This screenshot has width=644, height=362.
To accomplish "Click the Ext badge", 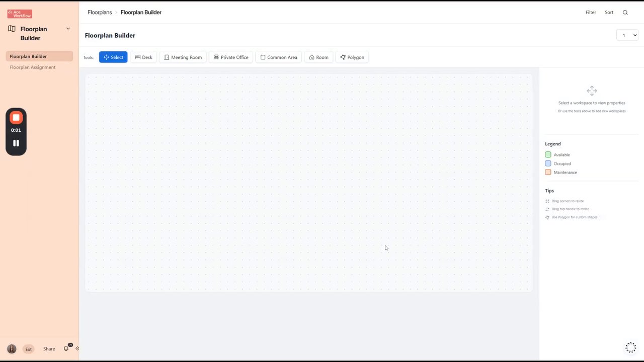I will [x=29, y=349].
